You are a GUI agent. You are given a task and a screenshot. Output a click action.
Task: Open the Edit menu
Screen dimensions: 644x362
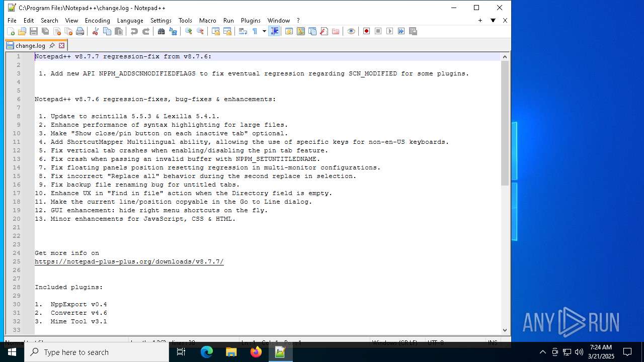(x=29, y=21)
